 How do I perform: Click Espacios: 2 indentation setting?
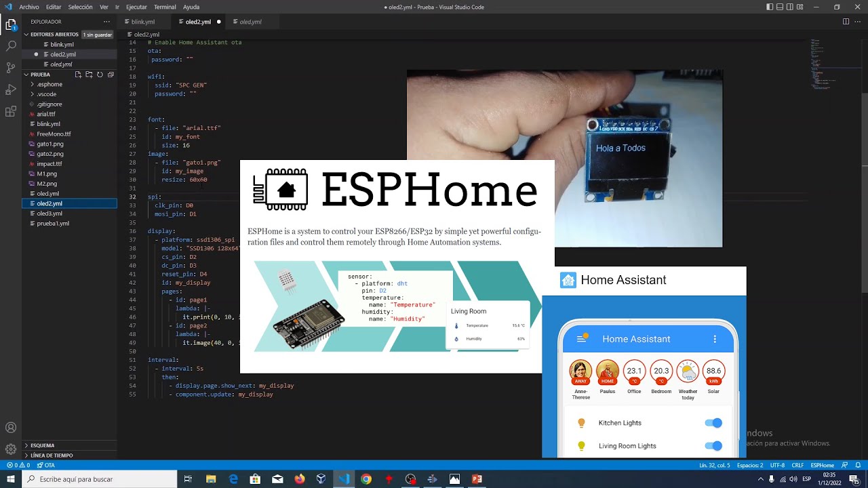pyautogui.click(x=750, y=466)
